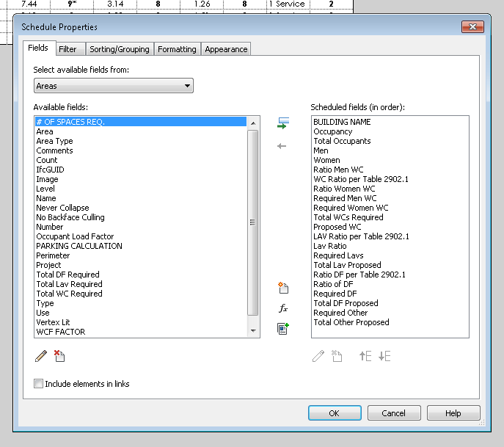Click the OK button
Screen dimensions: 504x447
pos(335,413)
